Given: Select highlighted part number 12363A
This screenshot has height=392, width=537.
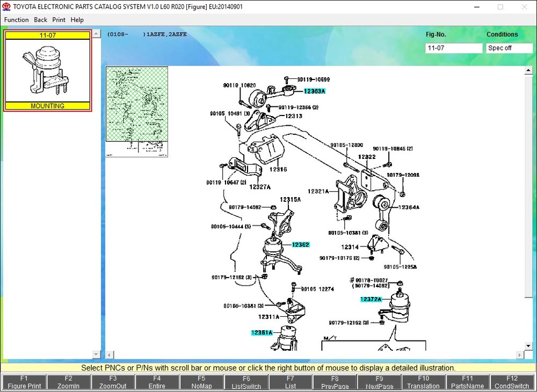Looking at the screenshot, I should 314,91.
